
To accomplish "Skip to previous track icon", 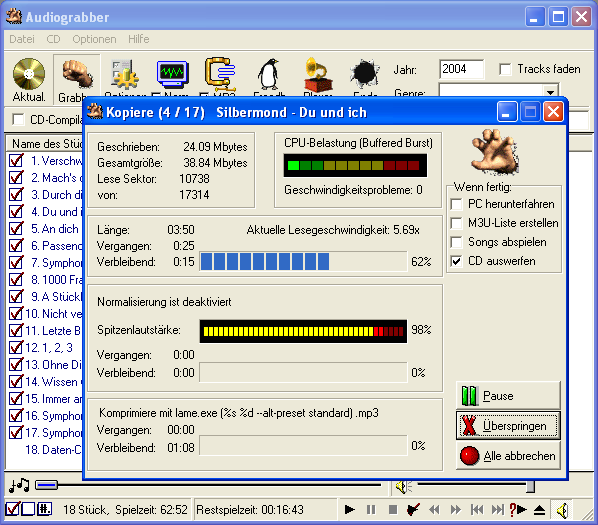I will 477,509.
